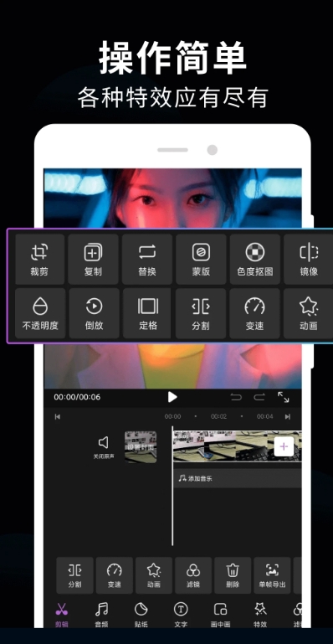The image size is (333, 644).
Task: Click the 00:04 timeline ruler mark
Action: 265,416
